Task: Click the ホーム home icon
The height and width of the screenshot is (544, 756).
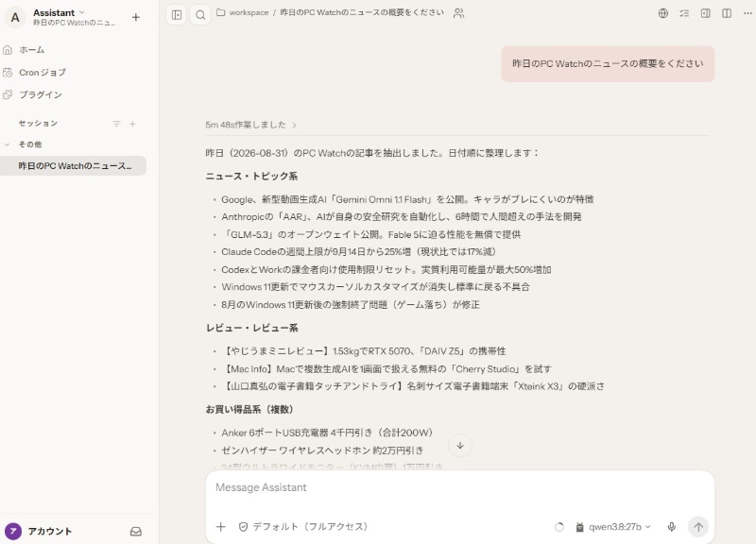Action: click(8, 50)
